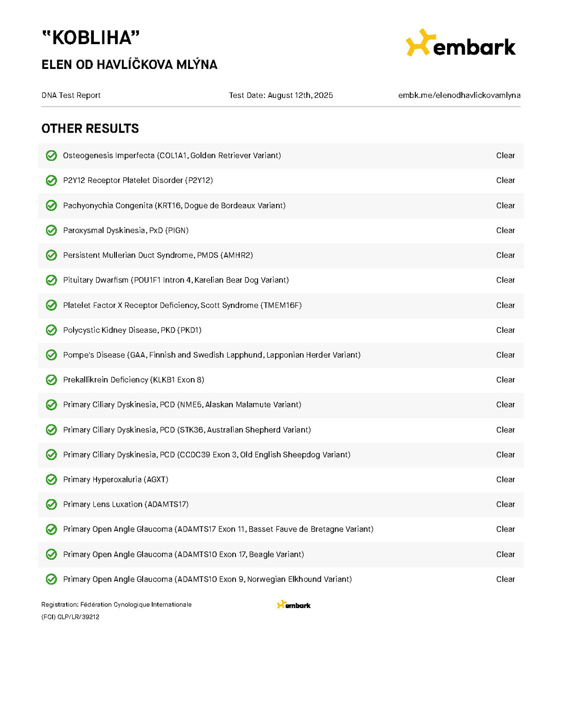Click green check icon beside Osteogenesis Imperfecta
Viewport: 563px width, 728px height.
click(52, 156)
